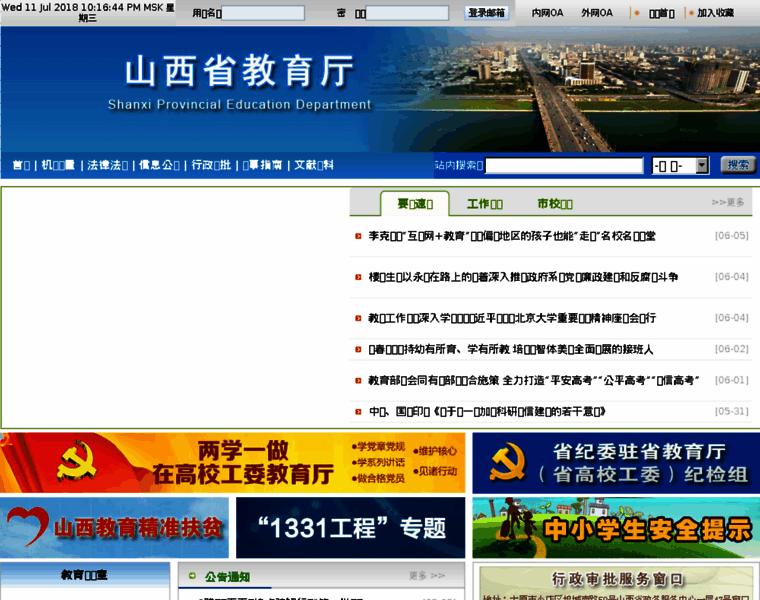This screenshot has width=760, height=600.
Task: Open the headline dated 05-31
Action: tap(487, 412)
